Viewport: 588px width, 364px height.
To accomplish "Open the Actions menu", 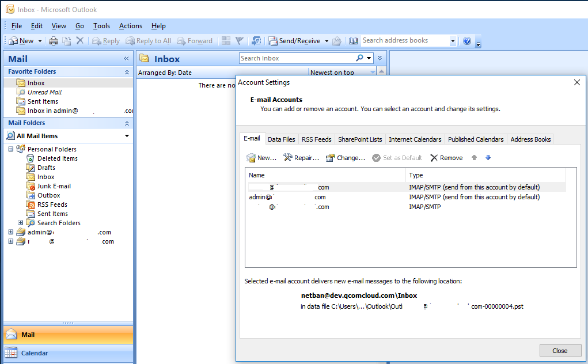I will coord(131,26).
